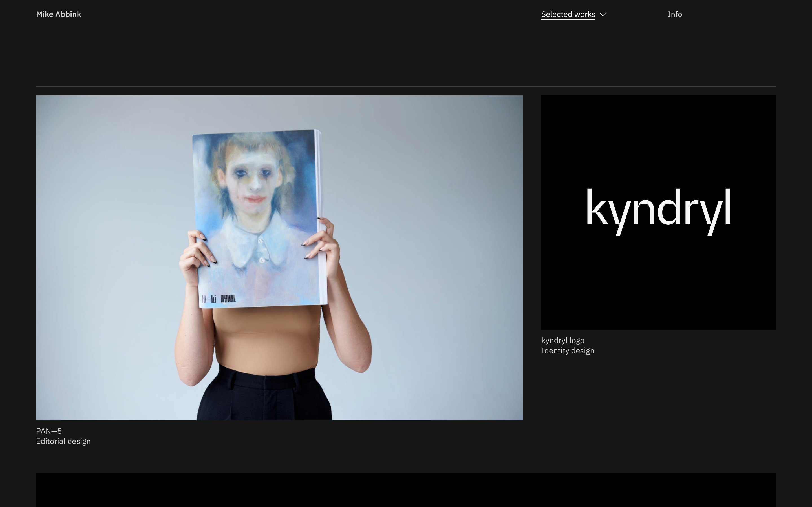Click the kyndryl logo caption title
This screenshot has width=812, height=507.
[563, 340]
